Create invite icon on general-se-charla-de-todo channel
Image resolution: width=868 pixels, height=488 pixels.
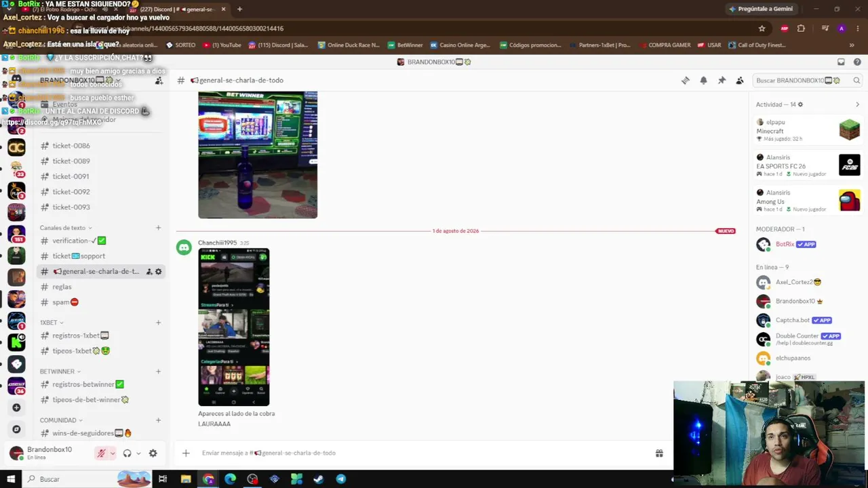point(149,271)
